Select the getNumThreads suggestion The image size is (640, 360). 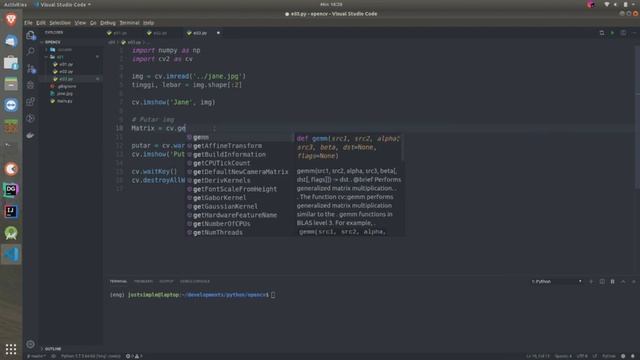point(240,232)
